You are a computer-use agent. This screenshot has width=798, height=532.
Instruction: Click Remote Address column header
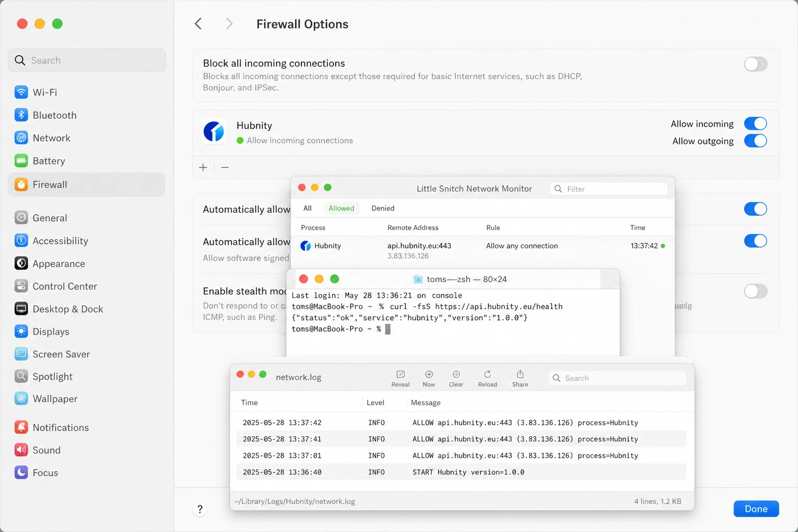pos(413,228)
